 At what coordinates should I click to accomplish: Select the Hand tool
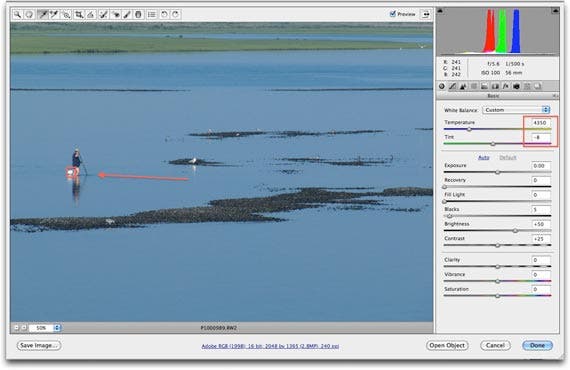[29, 15]
